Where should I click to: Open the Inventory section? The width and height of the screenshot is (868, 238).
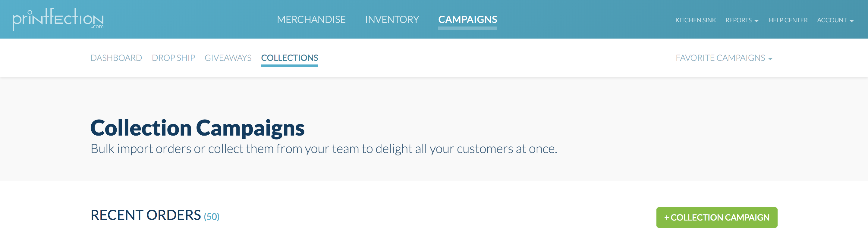[x=392, y=20]
